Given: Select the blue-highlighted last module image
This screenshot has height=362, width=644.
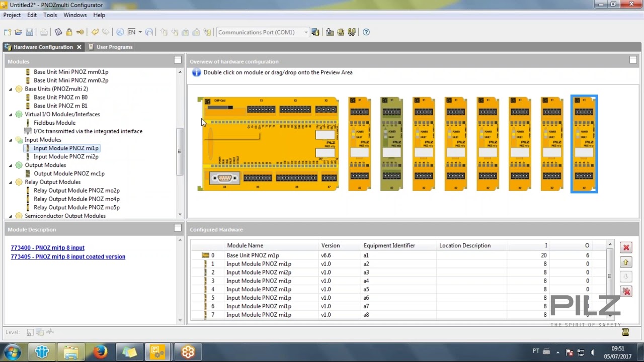Looking at the screenshot, I should (584, 144).
